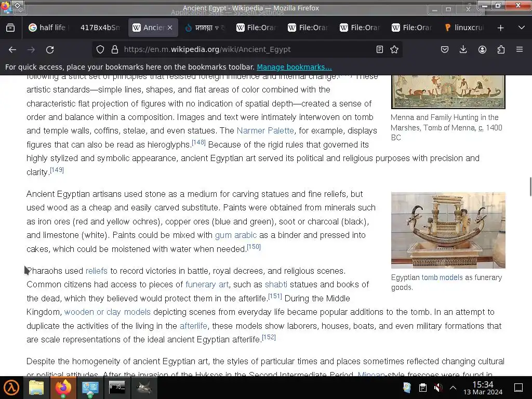Switch to the half life Google tab

pyautogui.click(x=48, y=28)
